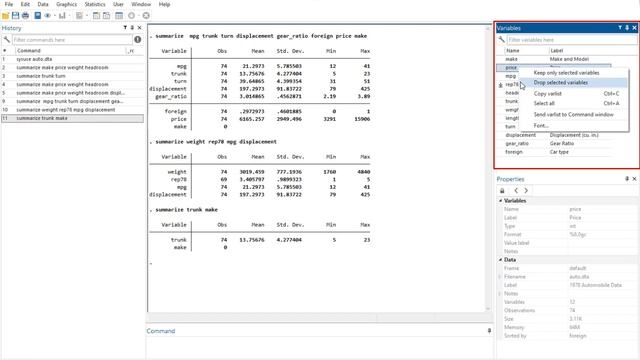Viewport: 640px width, 360px height.
Task: Select the displacement variable row
Action: 554,135
